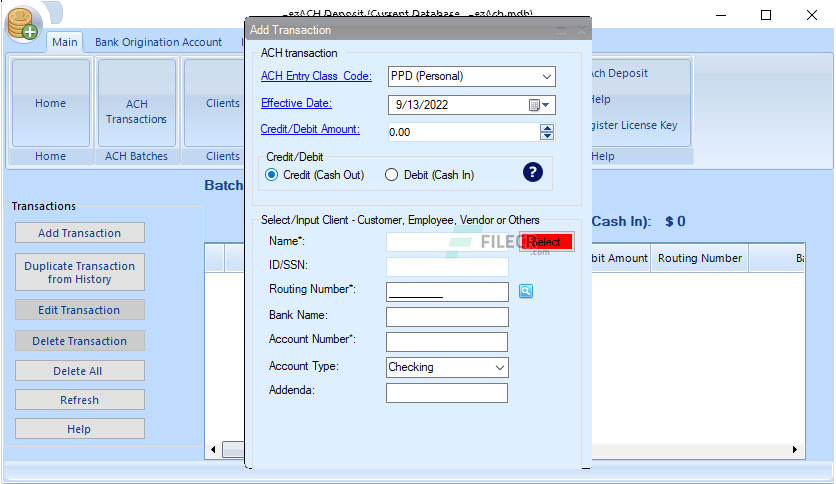Click the red Select client button
Image resolution: width=836 pixels, height=484 pixels.
pos(546,242)
